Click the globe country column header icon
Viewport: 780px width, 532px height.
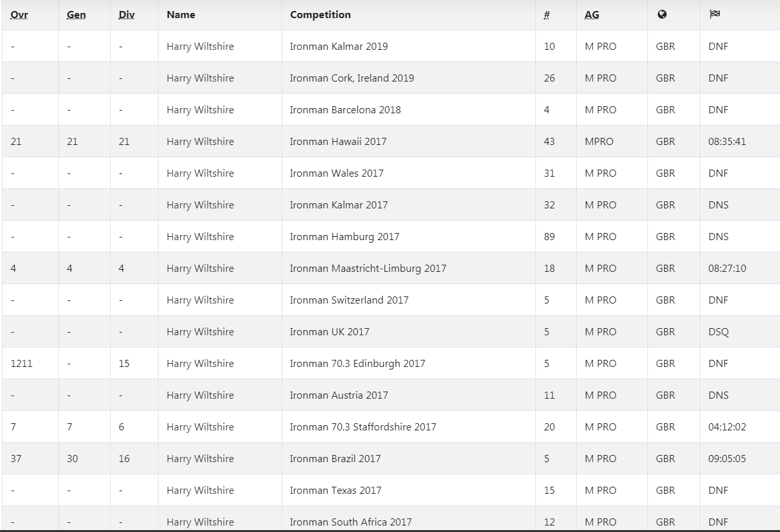click(x=662, y=15)
